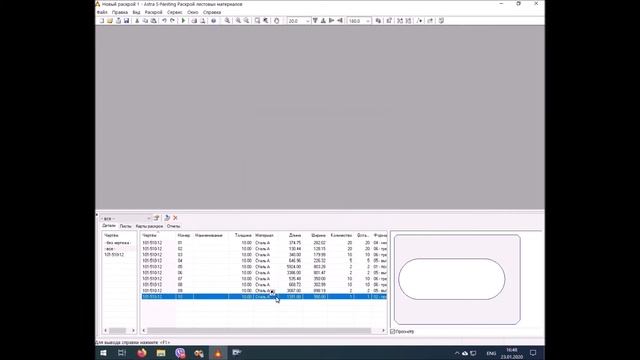Click the Copy toolbar icon
The image size is (640, 360).
[x=145, y=20]
